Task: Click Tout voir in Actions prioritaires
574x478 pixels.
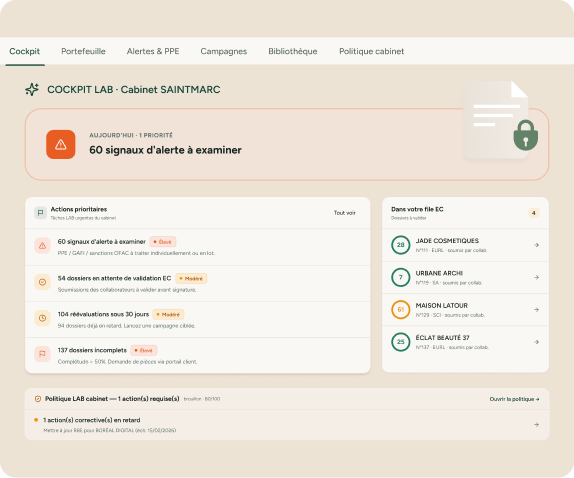Action: 344,213
